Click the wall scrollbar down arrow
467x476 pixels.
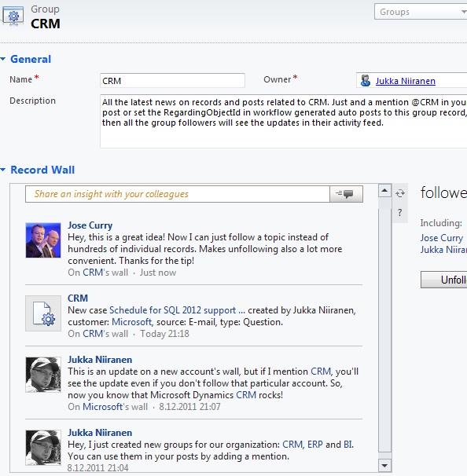point(384,465)
